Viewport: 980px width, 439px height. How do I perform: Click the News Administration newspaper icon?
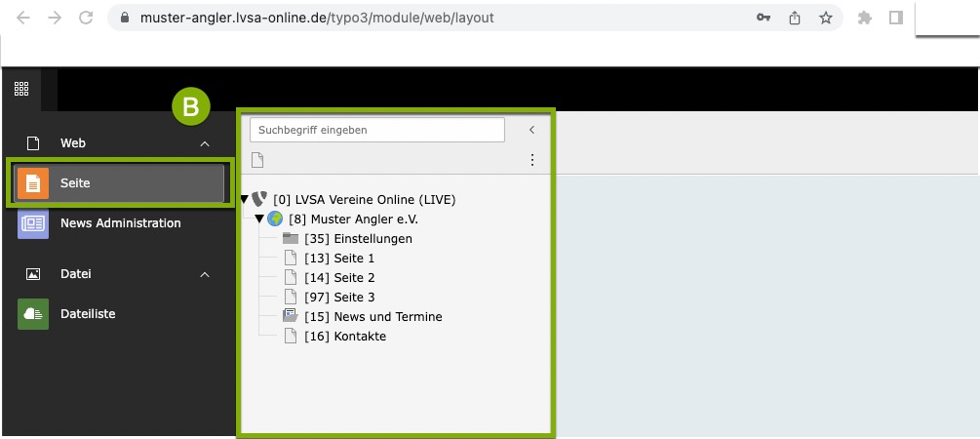point(33,223)
